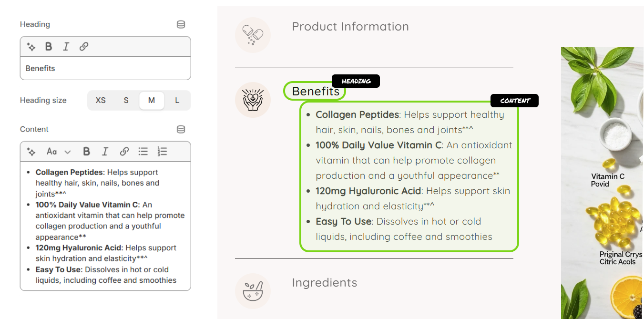Toggle bold in the Heading toolbar
The height and width of the screenshot is (330, 644).
(x=49, y=47)
